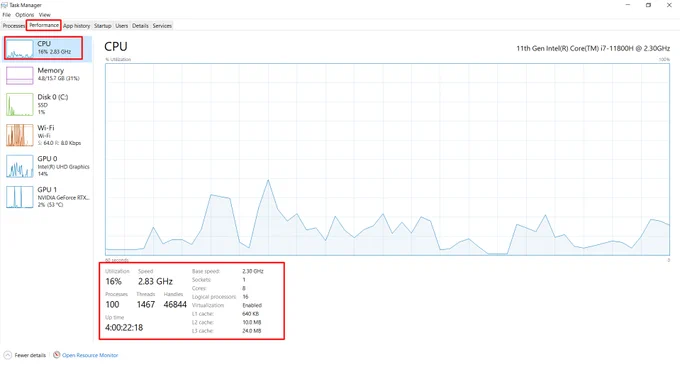Open the Startup tab
The image size is (680, 365).
tap(103, 26)
